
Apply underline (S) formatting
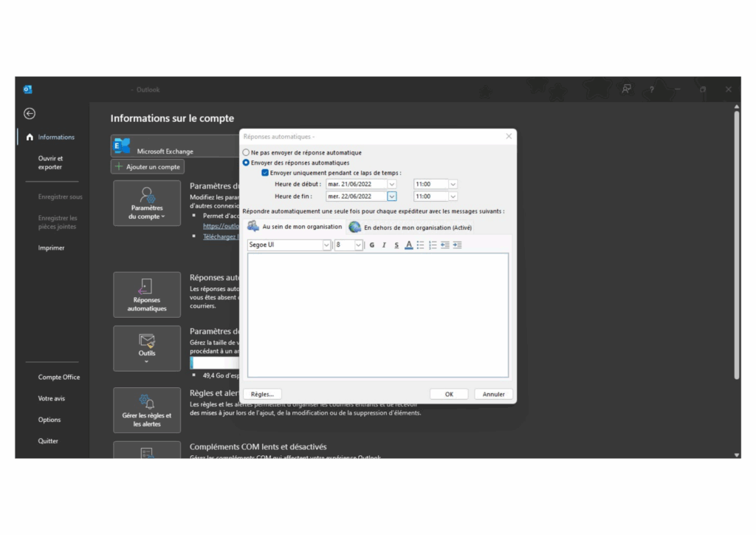pos(396,245)
